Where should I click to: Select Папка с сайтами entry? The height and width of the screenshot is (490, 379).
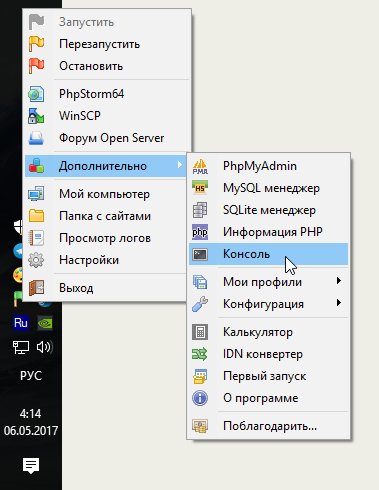click(x=106, y=216)
